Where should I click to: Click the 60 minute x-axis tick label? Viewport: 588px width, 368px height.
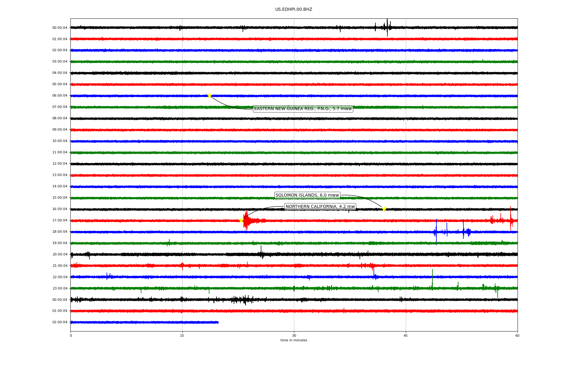coord(517,335)
